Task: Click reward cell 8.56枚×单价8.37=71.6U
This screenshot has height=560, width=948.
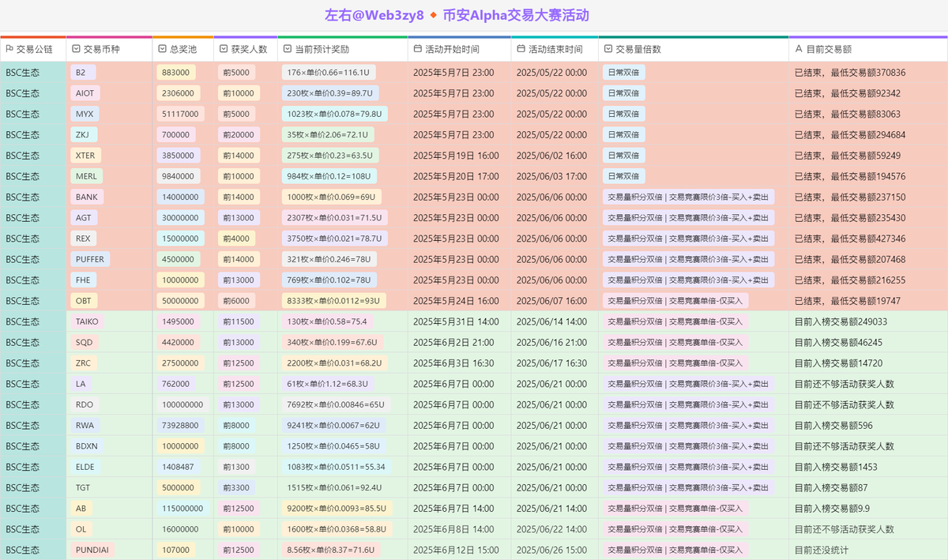Action: (331, 550)
